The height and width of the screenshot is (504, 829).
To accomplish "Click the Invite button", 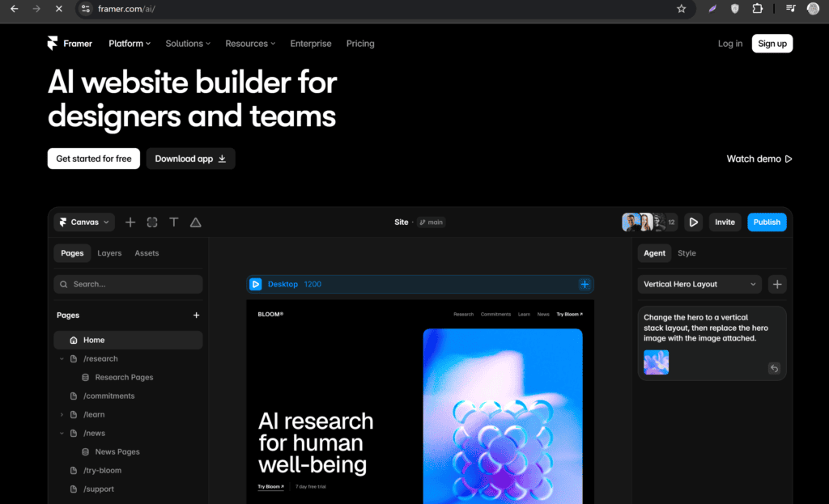I will (x=725, y=222).
